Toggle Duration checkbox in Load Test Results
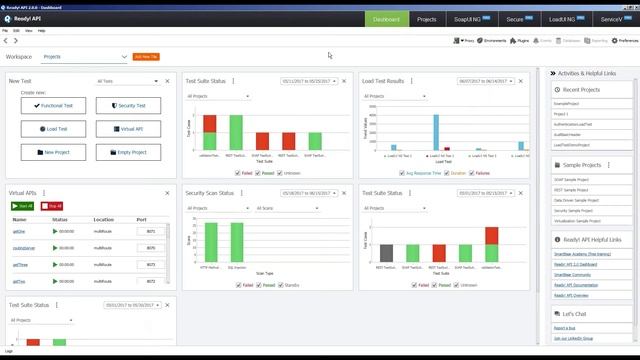The image size is (640, 360). pos(447,173)
